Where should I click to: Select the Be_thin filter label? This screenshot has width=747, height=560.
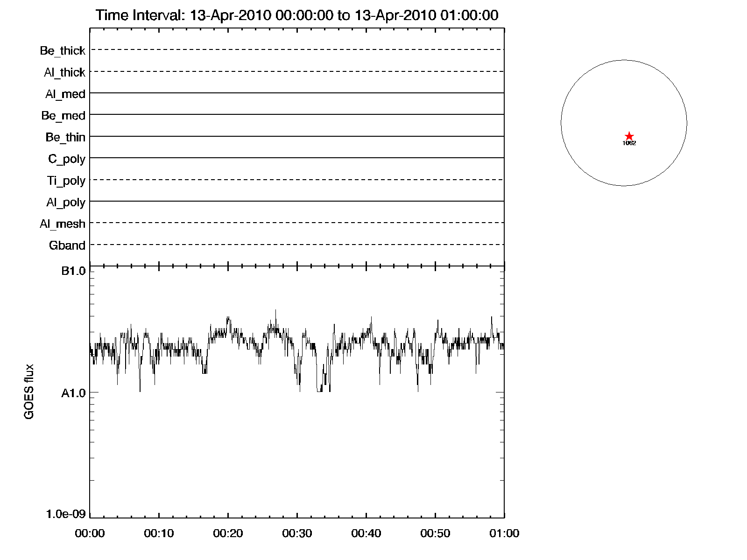point(65,137)
